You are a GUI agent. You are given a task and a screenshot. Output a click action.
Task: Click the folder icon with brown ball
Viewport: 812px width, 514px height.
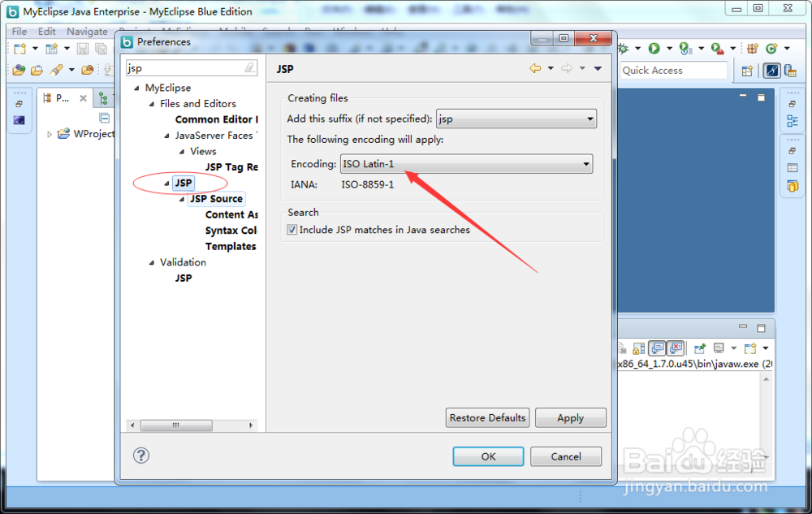point(88,70)
